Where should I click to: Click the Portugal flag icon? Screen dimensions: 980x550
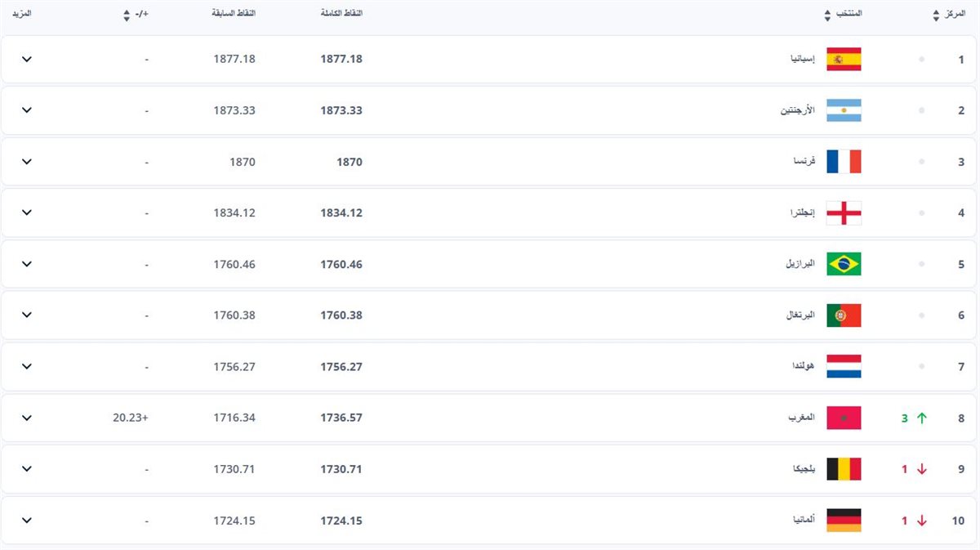pyautogui.click(x=844, y=315)
